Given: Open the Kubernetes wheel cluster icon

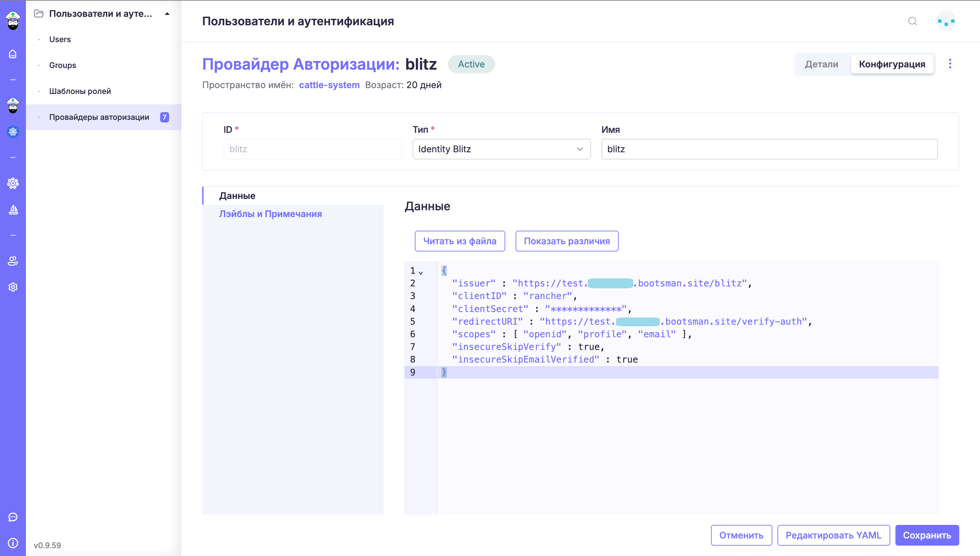Looking at the screenshot, I should coord(13,132).
